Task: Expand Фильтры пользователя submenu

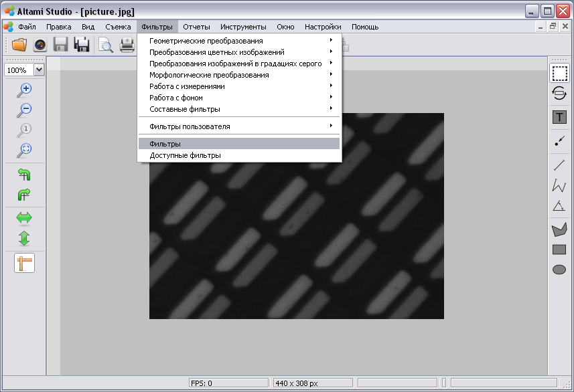Action: click(239, 126)
